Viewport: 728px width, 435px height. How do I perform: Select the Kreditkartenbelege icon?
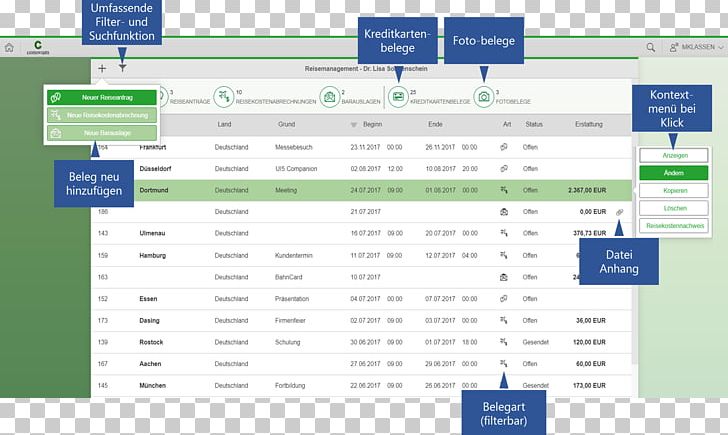pos(399,96)
